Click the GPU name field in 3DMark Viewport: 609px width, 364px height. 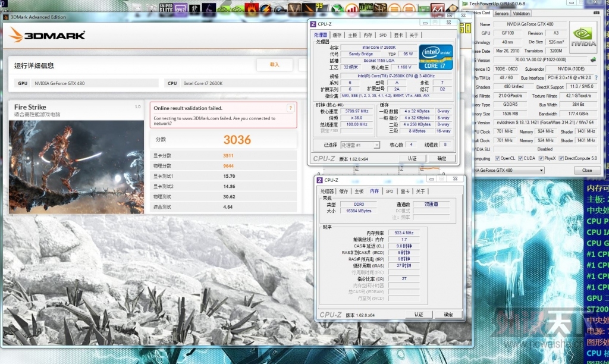96,83
